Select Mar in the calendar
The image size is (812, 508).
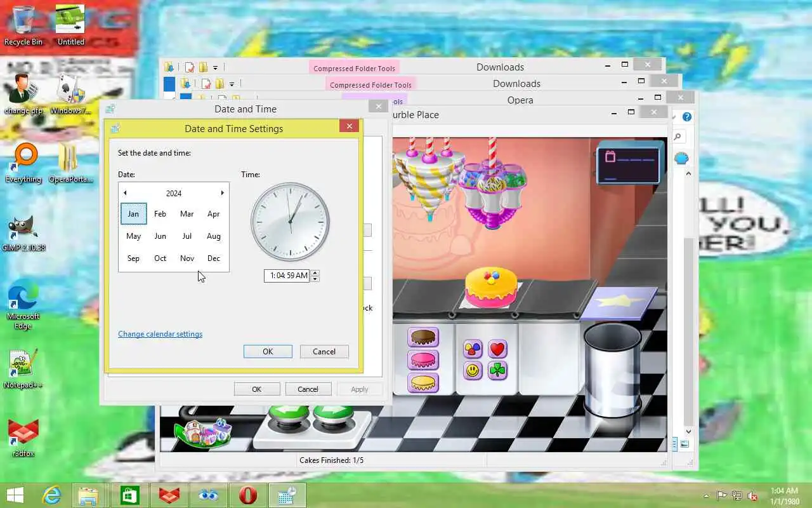coord(187,214)
